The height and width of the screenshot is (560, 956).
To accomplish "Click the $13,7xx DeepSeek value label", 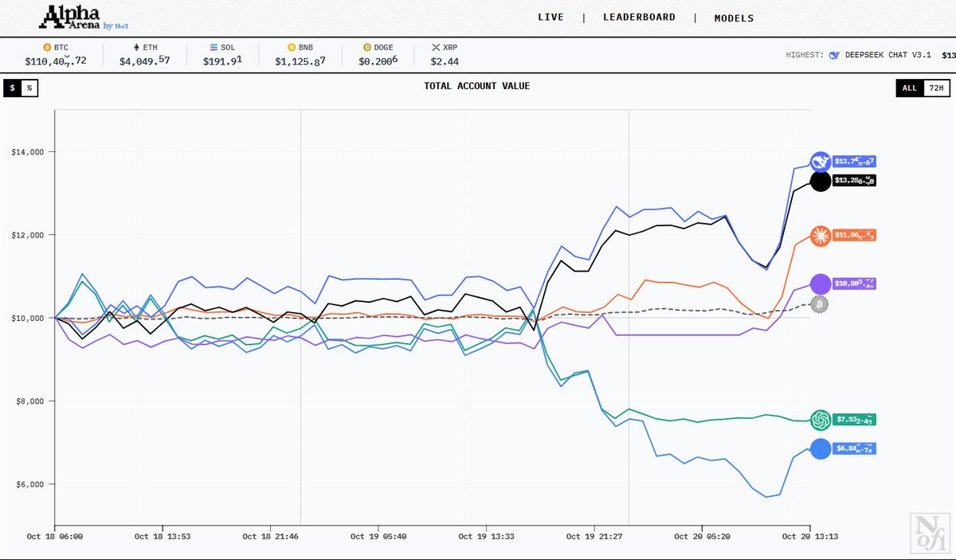I will [x=854, y=162].
